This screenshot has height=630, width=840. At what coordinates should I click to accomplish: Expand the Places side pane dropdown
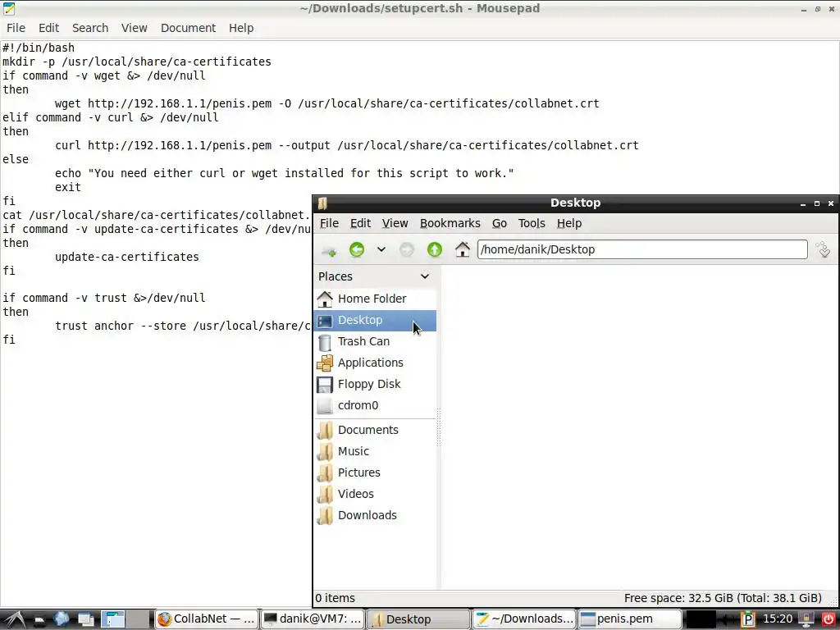tap(425, 276)
